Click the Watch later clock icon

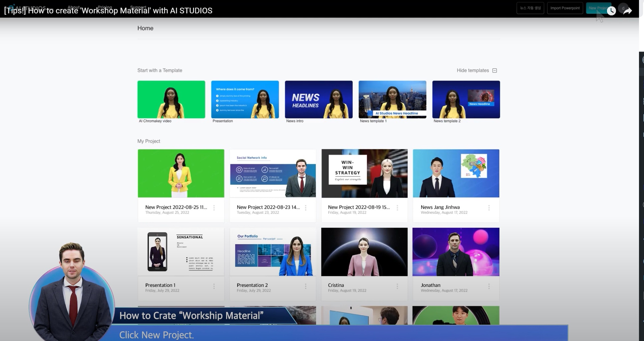point(611,11)
